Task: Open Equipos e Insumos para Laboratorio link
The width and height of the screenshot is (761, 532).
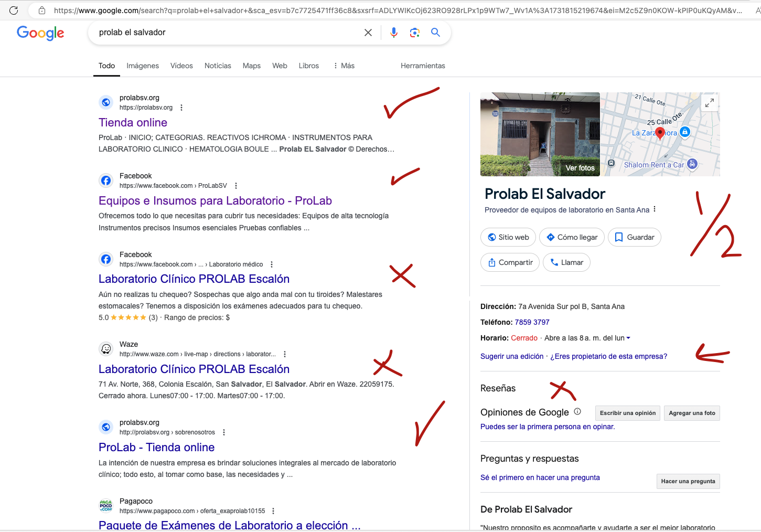Action: [x=215, y=200]
